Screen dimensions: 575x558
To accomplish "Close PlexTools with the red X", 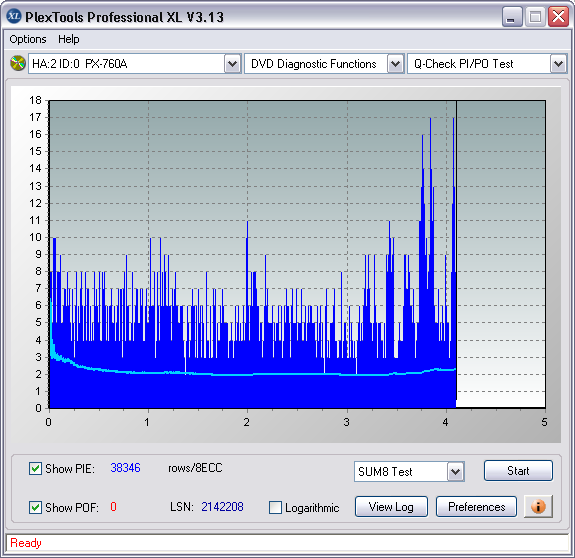I will point(558,17).
